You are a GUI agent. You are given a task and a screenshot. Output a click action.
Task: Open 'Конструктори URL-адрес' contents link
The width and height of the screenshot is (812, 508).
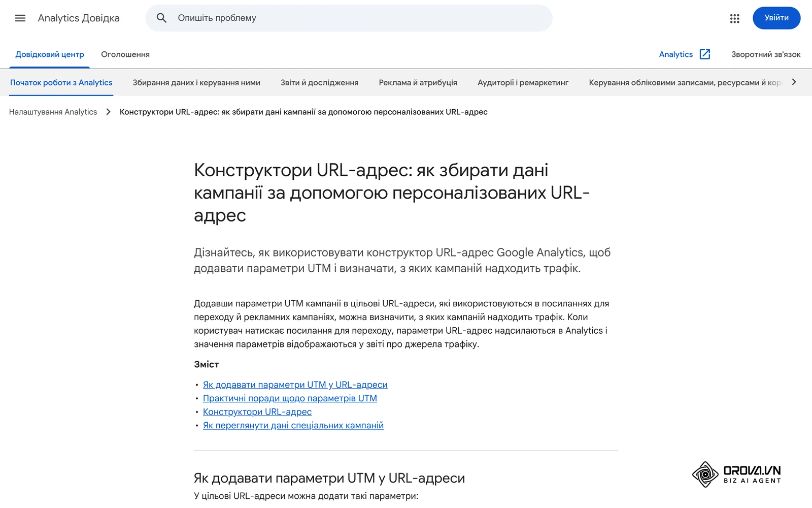pyautogui.click(x=257, y=412)
